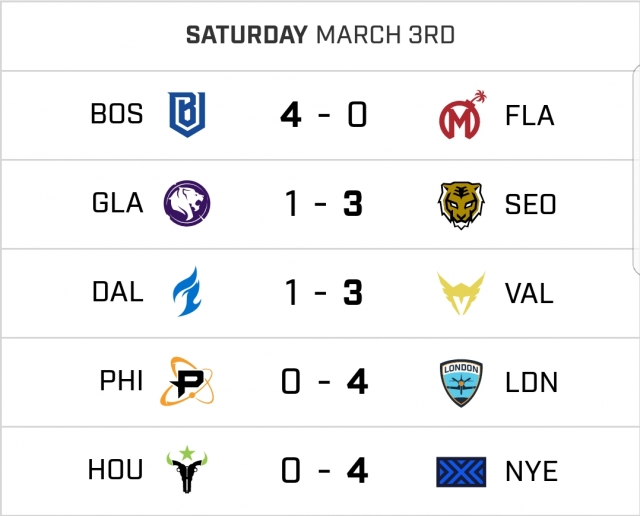Viewport: 640px width, 516px height.
Task: Click the NYE team abbreviation
Action: [532, 471]
